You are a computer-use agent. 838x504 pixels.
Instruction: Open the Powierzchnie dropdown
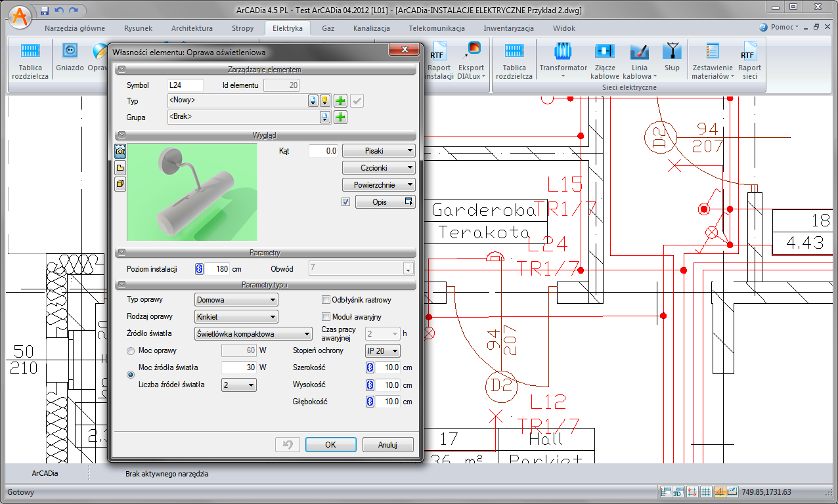coord(379,185)
